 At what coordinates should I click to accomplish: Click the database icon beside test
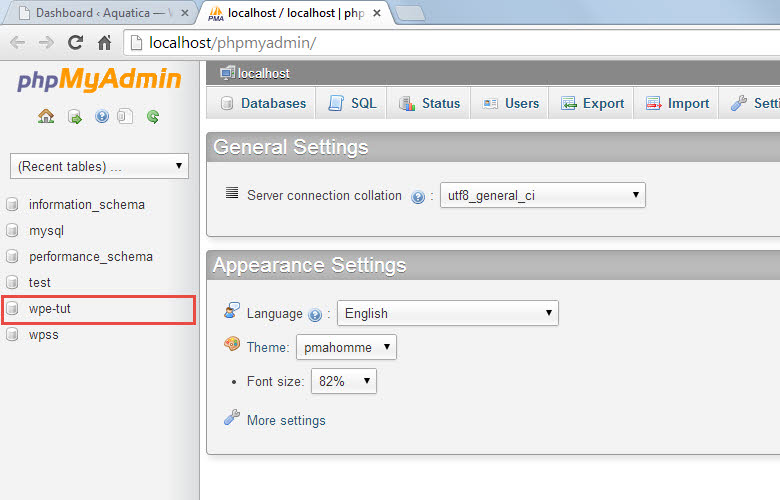12,282
